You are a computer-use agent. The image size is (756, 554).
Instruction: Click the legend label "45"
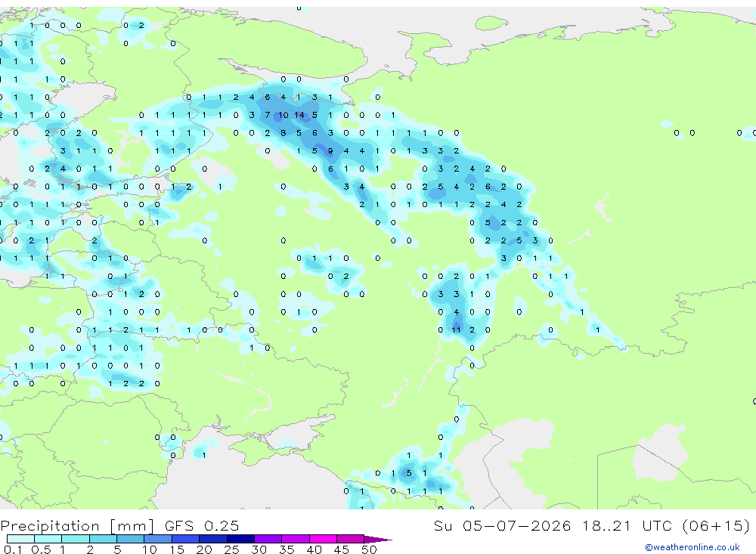pos(342,549)
